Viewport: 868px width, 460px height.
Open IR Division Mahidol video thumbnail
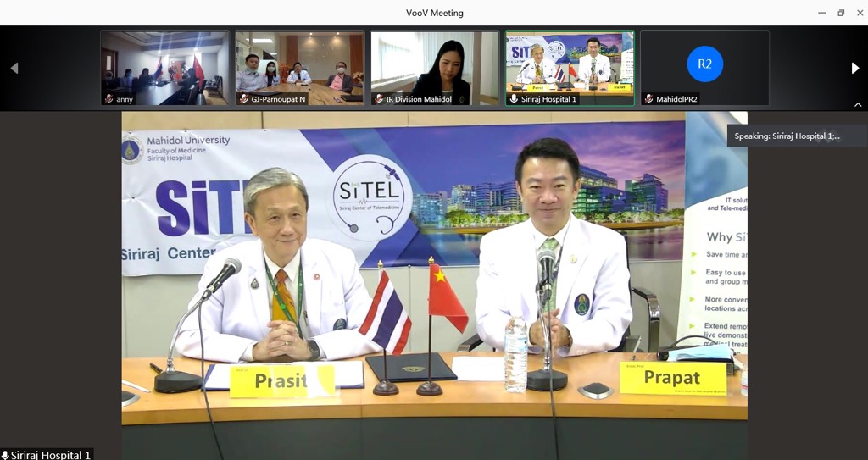(x=435, y=68)
